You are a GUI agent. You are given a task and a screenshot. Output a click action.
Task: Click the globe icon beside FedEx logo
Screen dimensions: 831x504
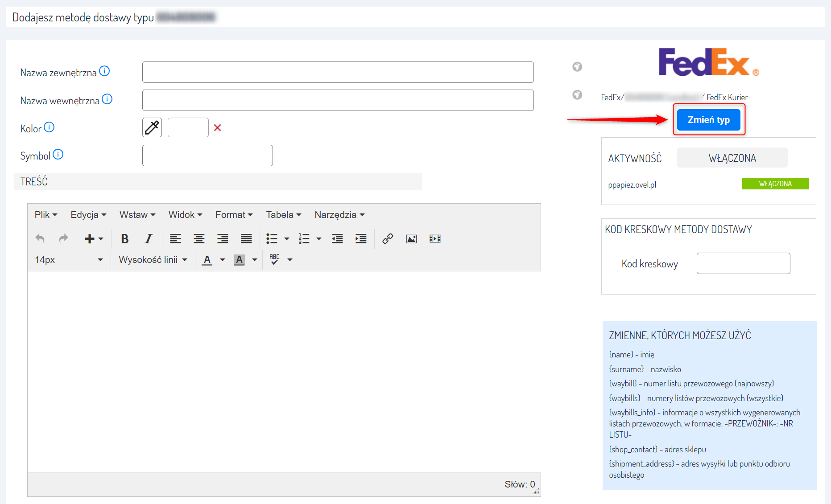pyautogui.click(x=577, y=67)
